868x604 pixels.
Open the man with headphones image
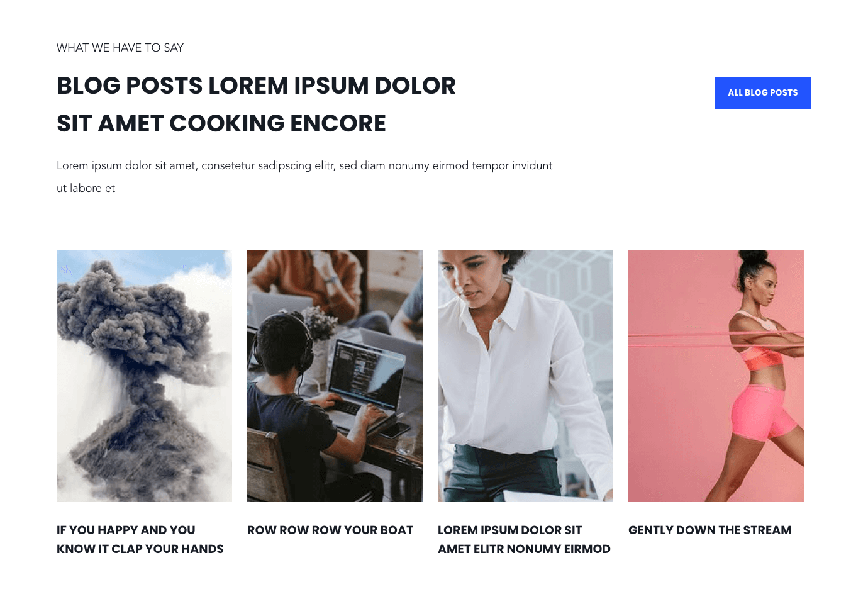point(335,376)
